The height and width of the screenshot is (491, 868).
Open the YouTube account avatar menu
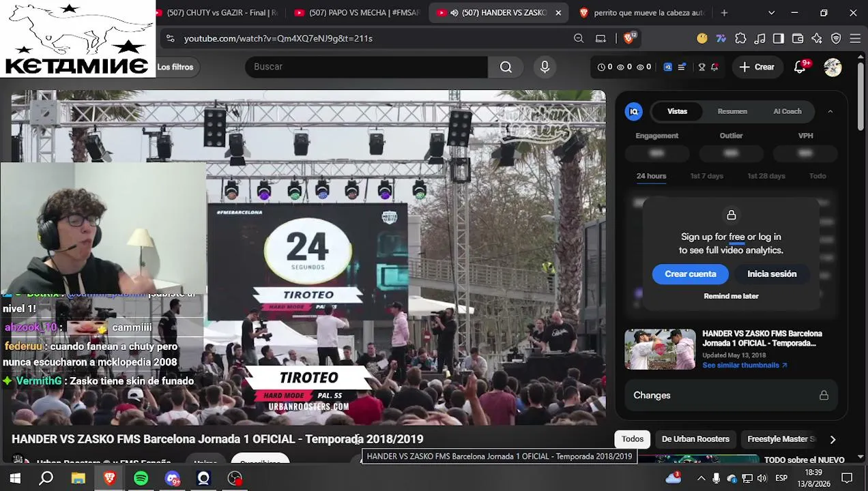tap(833, 67)
